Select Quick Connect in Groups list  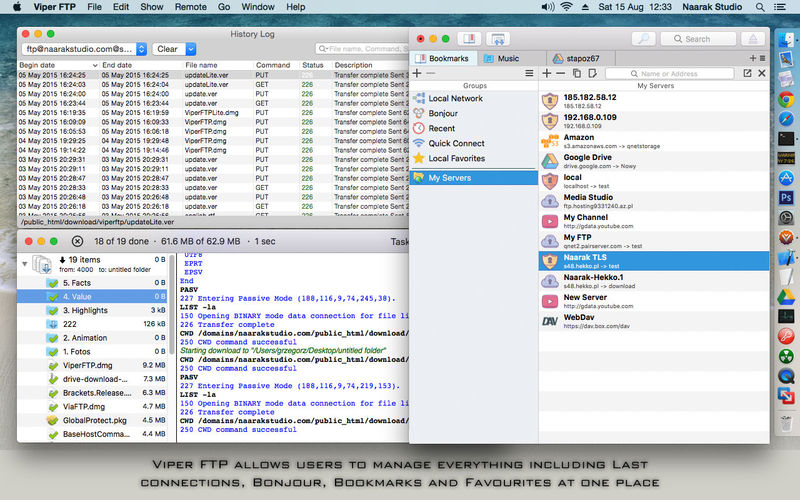pos(455,143)
